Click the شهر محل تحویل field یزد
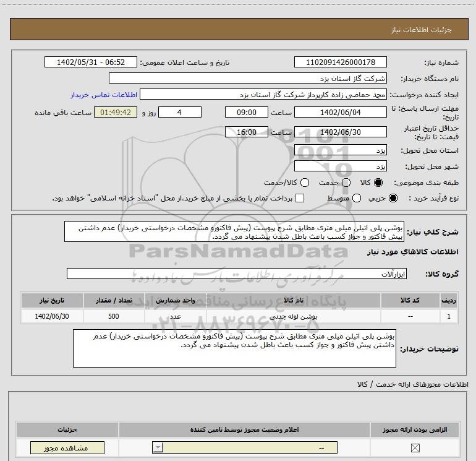This screenshot has width=476, height=461. pos(340,166)
